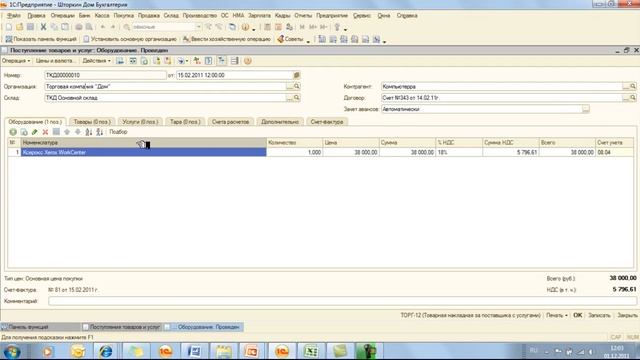640x360 pixels.
Task: Switch to the Услуги (0 поз.) tab
Action: point(140,122)
